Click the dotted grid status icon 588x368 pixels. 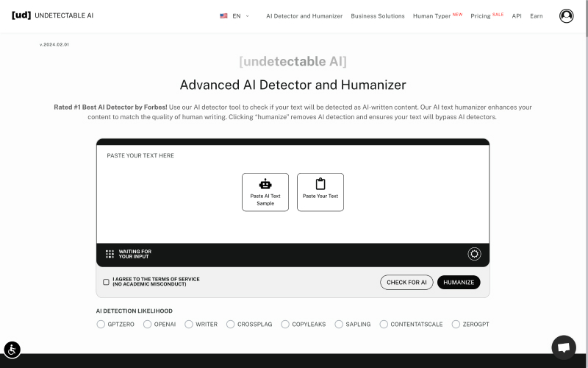(x=110, y=254)
